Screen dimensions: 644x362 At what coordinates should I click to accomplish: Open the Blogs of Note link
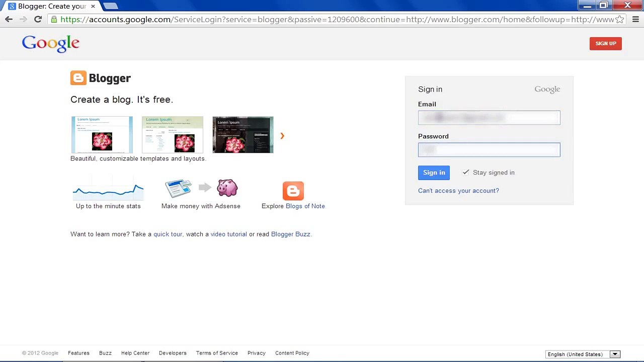(x=305, y=206)
